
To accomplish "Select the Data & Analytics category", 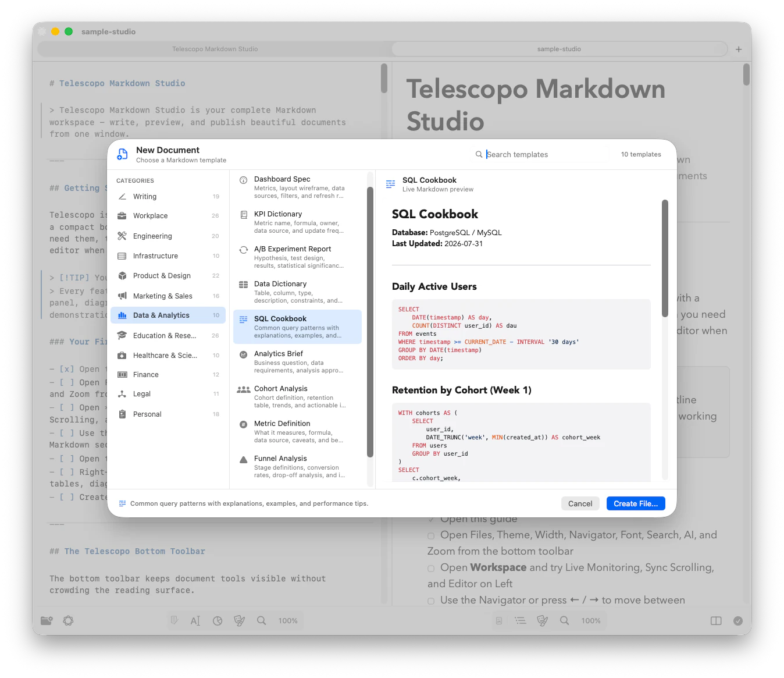I will click(x=168, y=315).
